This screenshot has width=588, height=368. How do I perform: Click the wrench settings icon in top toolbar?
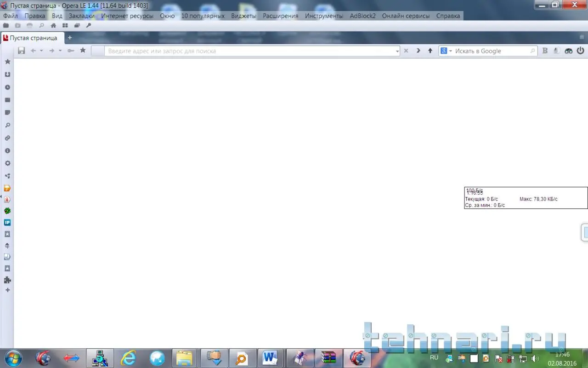point(89,26)
